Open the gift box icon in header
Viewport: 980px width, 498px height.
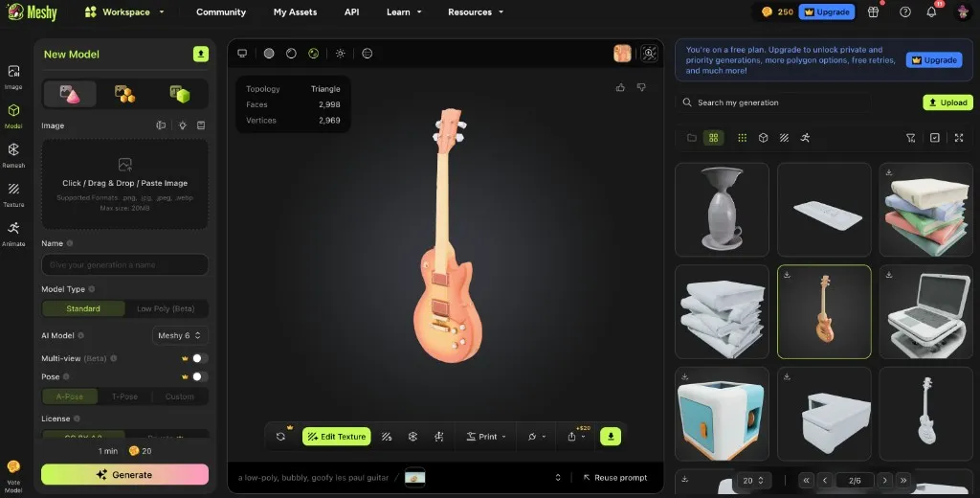(873, 11)
